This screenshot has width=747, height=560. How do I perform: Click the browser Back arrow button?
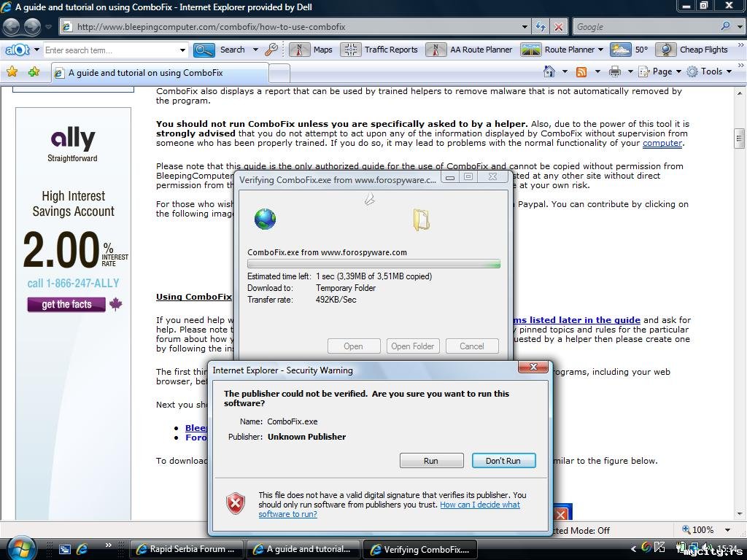[x=12, y=27]
